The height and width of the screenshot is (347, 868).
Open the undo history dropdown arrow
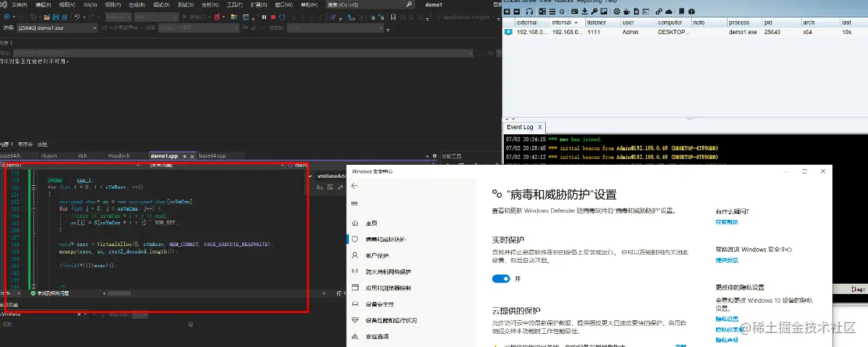tap(85, 17)
